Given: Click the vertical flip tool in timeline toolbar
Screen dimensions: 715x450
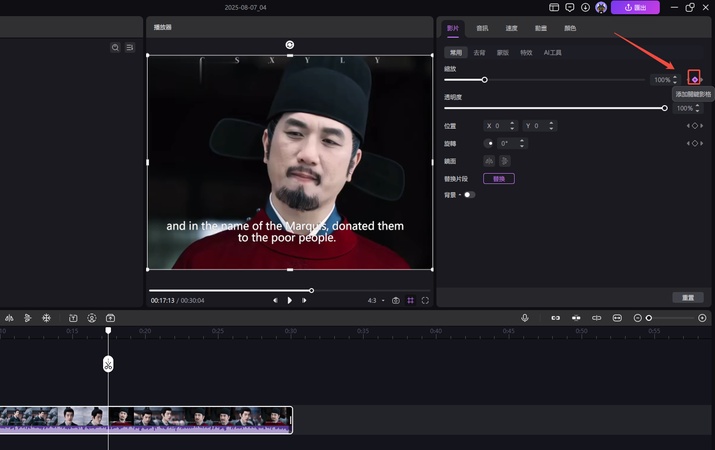Looking at the screenshot, I should coord(27,318).
